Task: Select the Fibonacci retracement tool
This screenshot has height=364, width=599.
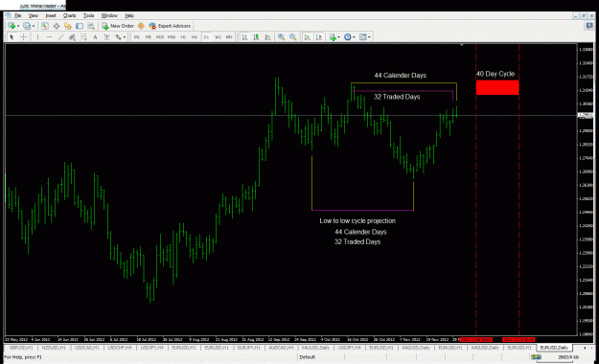Action: (x=83, y=37)
